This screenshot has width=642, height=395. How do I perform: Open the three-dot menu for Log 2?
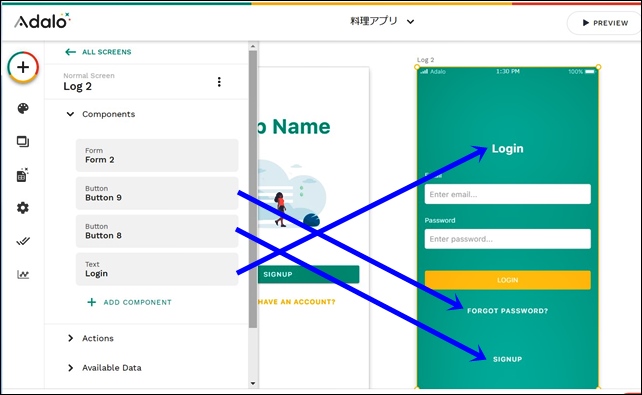click(x=219, y=82)
